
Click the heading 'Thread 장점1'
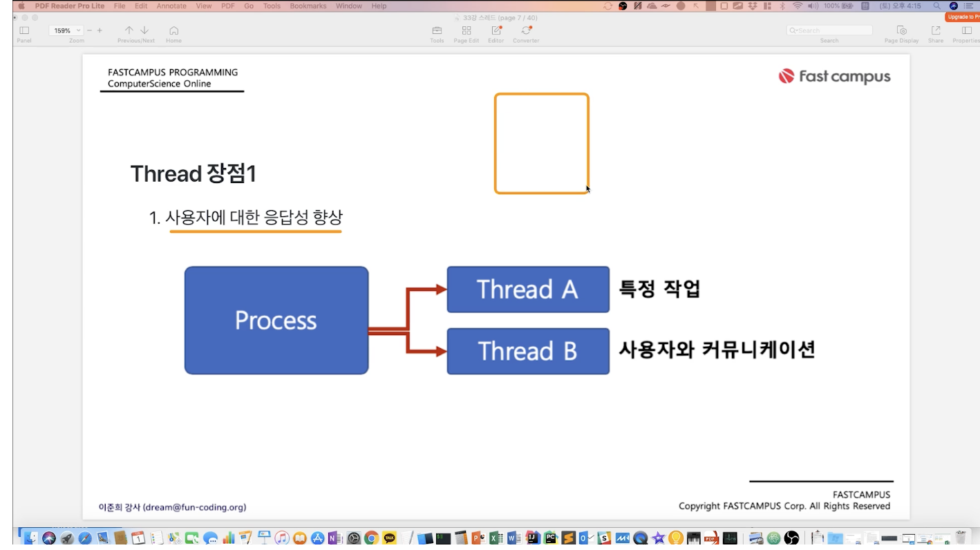click(194, 173)
